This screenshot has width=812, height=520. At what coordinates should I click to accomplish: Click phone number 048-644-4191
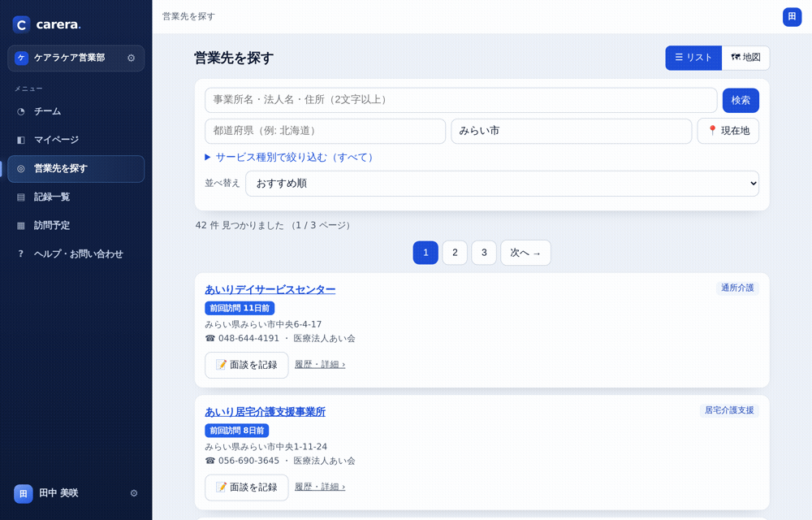tap(248, 338)
